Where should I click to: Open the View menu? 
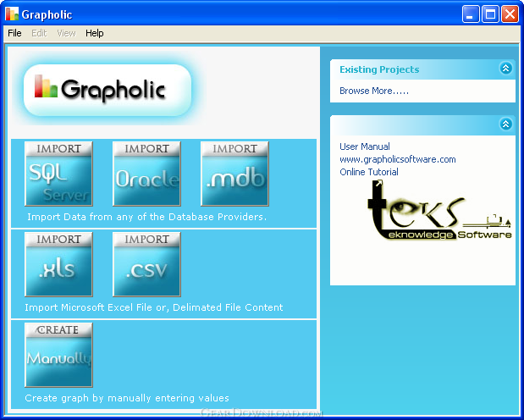[66, 33]
